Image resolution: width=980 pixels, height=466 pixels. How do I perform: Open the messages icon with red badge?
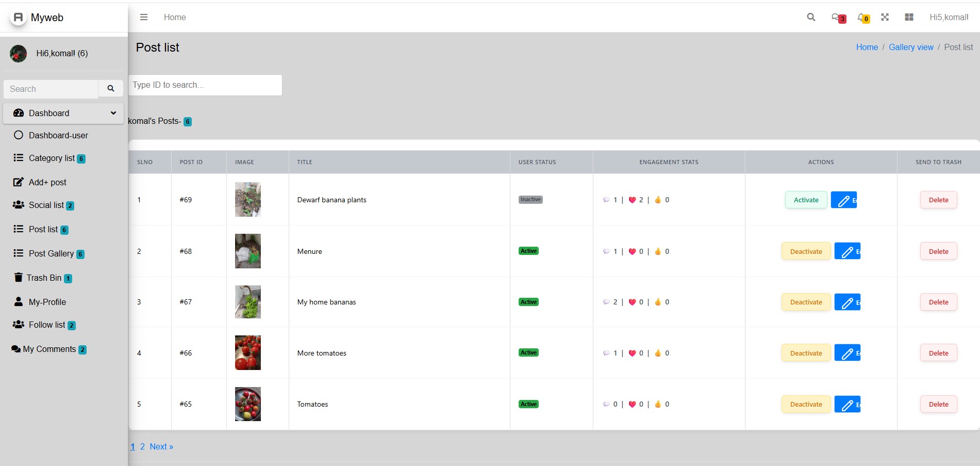(838, 18)
